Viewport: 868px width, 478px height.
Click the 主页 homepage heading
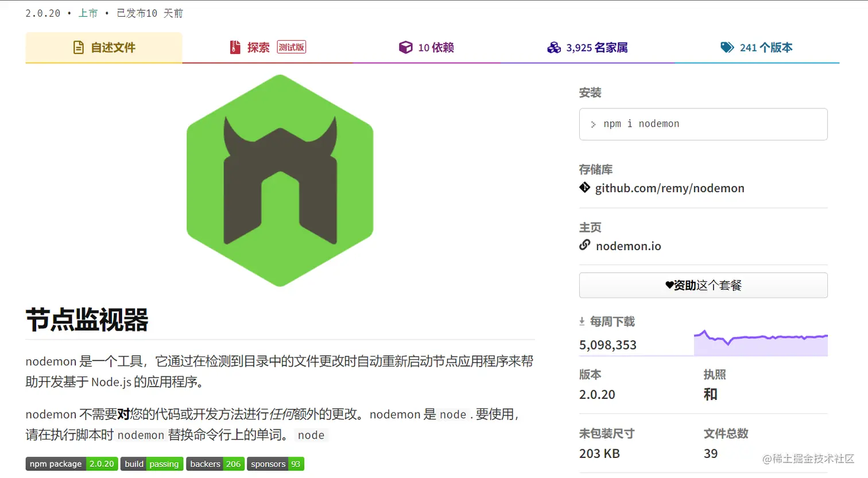tap(590, 228)
